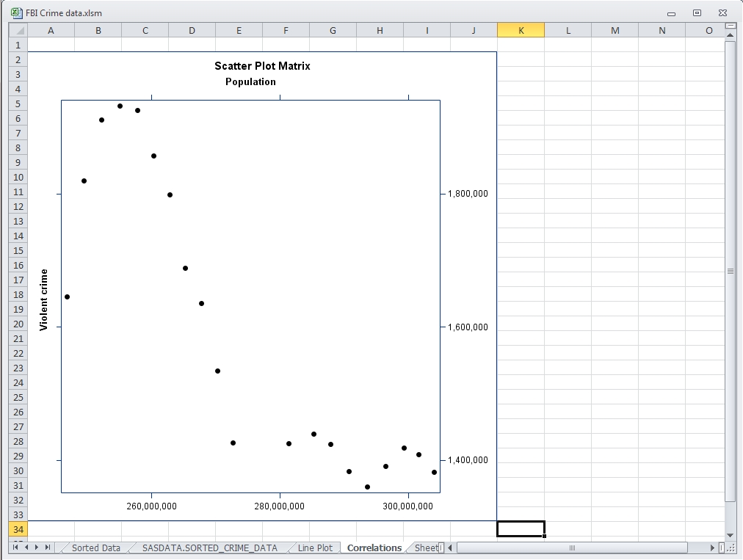Click the horizontal scrollbar right arrow
This screenshot has height=560, width=743.
(711, 548)
